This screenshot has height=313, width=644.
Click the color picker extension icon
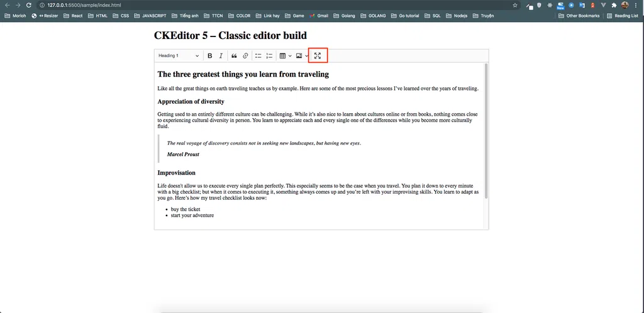pos(530,6)
